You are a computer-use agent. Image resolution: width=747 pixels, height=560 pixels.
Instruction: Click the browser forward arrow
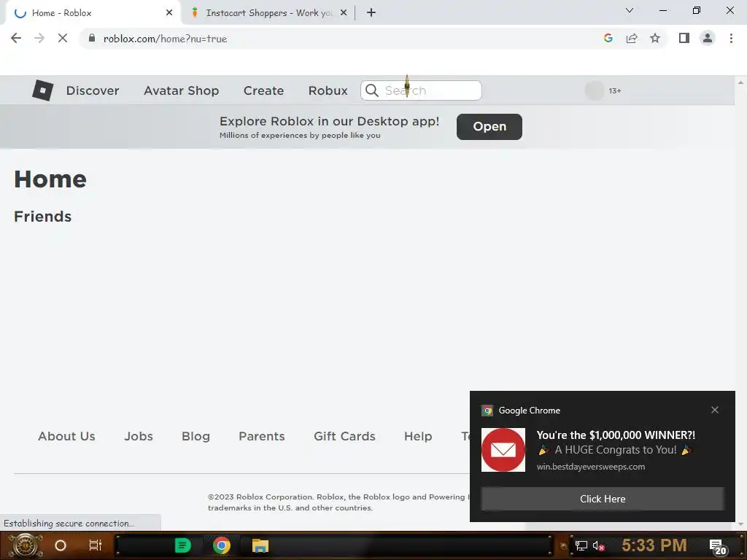pyautogui.click(x=39, y=38)
